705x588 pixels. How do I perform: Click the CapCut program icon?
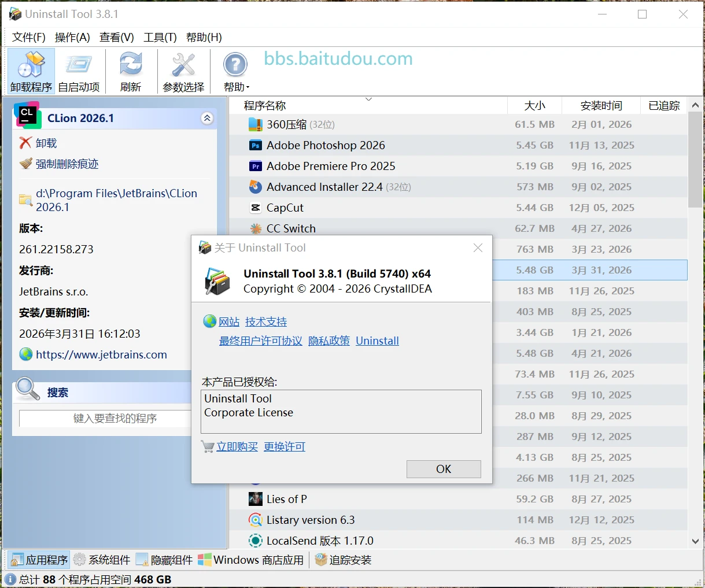click(256, 208)
